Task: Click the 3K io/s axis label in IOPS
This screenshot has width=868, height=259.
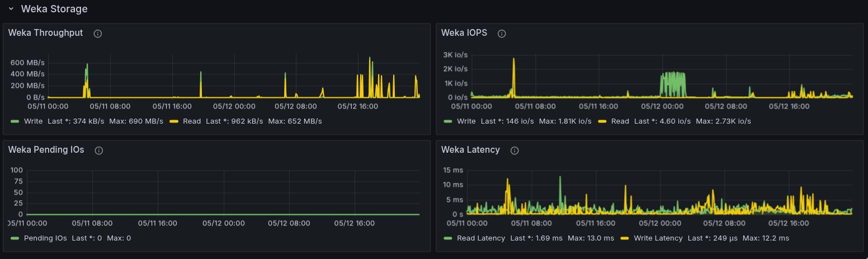Action: 456,55
